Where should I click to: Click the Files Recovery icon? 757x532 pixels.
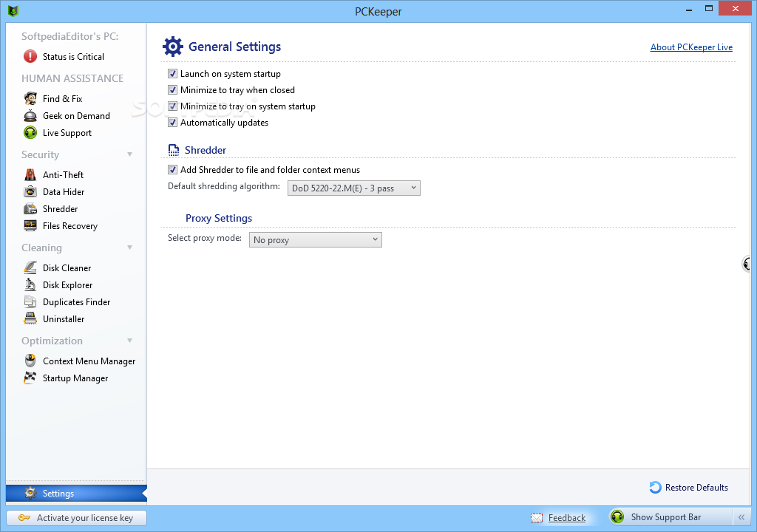(x=30, y=225)
